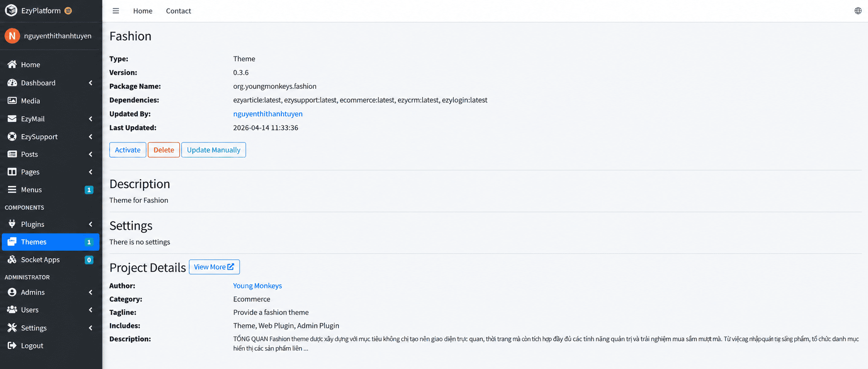This screenshot has height=369, width=868.
Task: Select Themes in the sidebar
Action: point(51,242)
